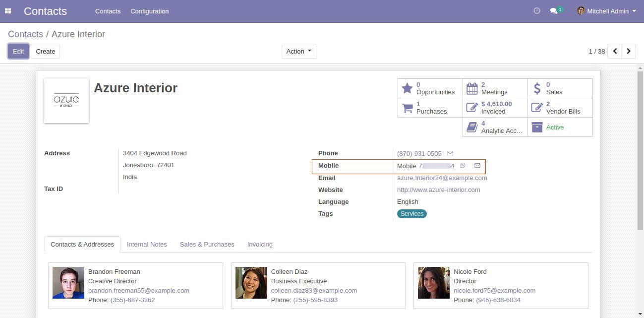Open the Vendor Bills stat button
The image size is (644, 318).
(x=560, y=108)
